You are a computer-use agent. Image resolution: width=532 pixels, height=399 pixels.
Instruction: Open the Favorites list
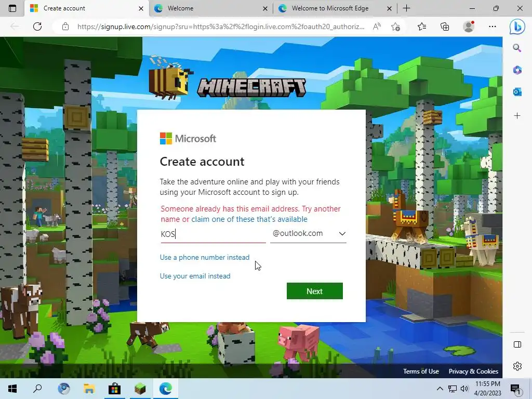[422, 26]
